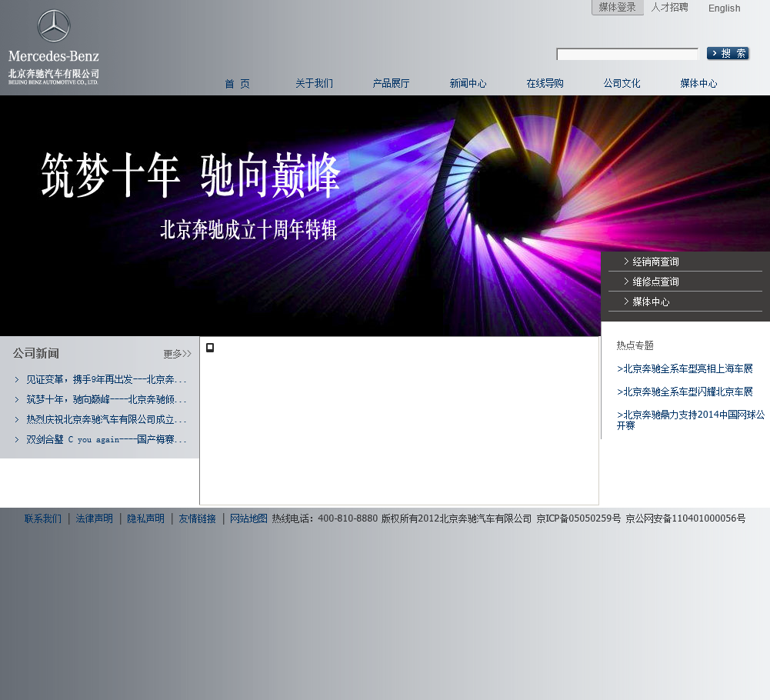This screenshot has width=770, height=700.
Task: Open 媒体中心 top menu item
Action: tap(698, 84)
